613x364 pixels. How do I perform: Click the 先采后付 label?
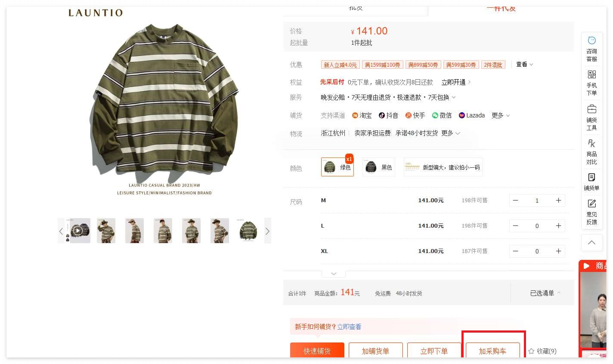click(x=332, y=82)
